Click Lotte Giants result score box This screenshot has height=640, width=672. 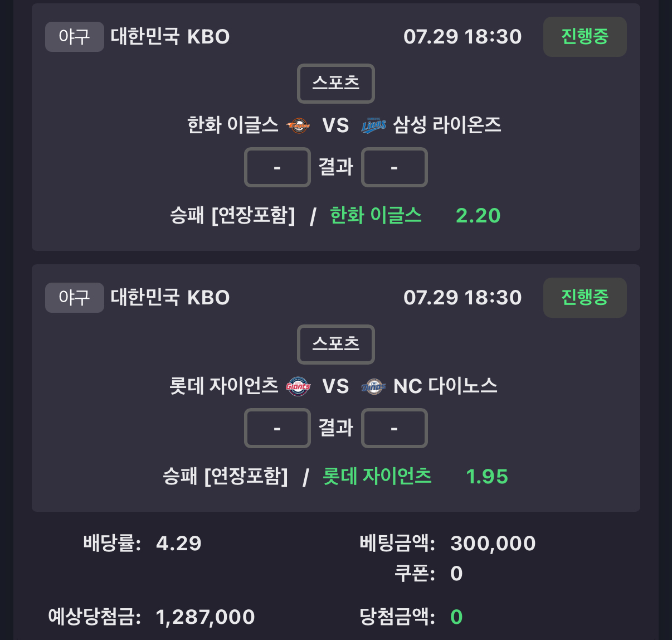pyautogui.click(x=277, y=428)
